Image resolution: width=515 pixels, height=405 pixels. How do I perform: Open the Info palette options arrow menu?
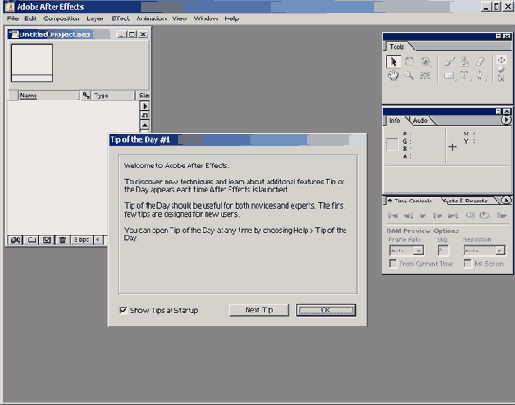[506, 120]
